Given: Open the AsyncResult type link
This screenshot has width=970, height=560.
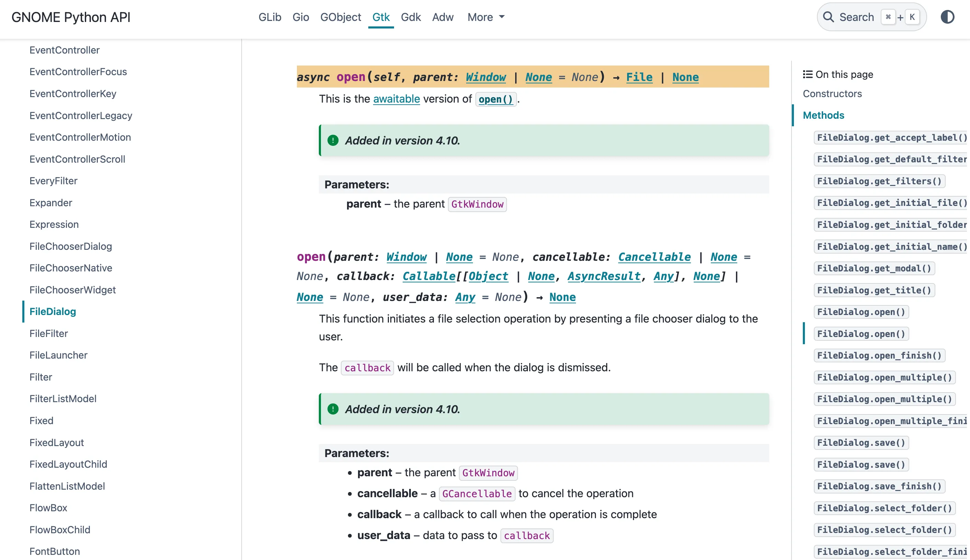Looking at the screenshot, I should tap(603, 276).
